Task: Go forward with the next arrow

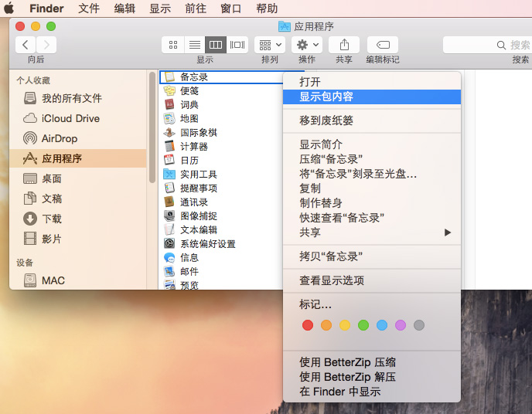Action: point(46,45)
